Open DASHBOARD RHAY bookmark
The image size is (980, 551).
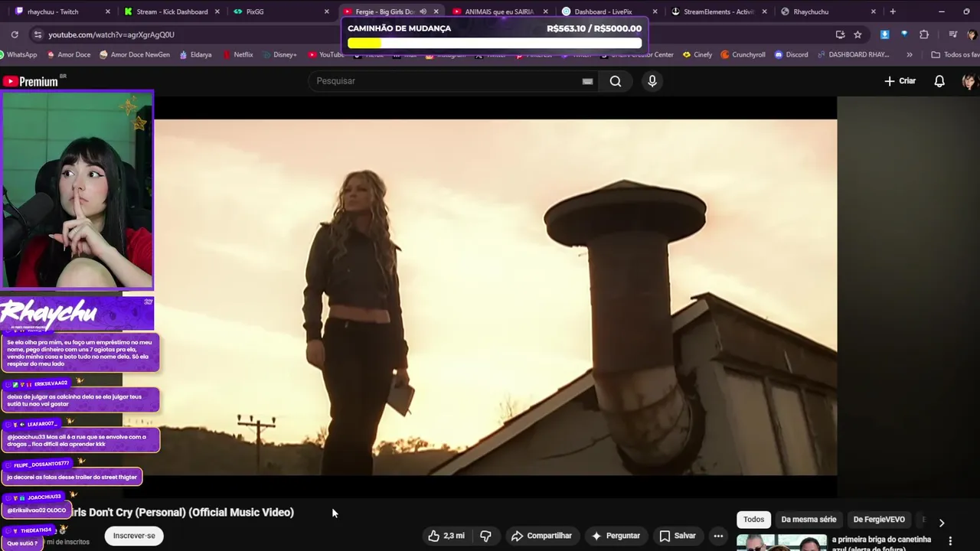853,54
